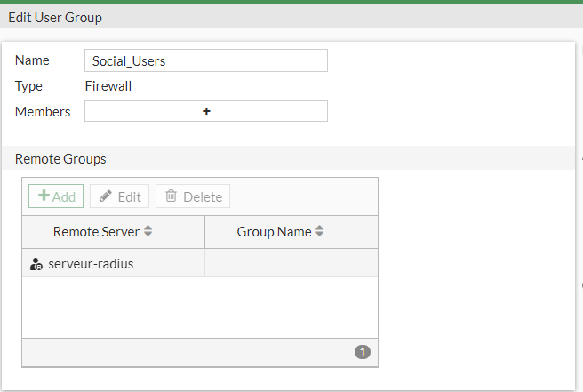The image size is (583, 392).
Task: Select the serveur-radius remote server entry
Action: 91,264
